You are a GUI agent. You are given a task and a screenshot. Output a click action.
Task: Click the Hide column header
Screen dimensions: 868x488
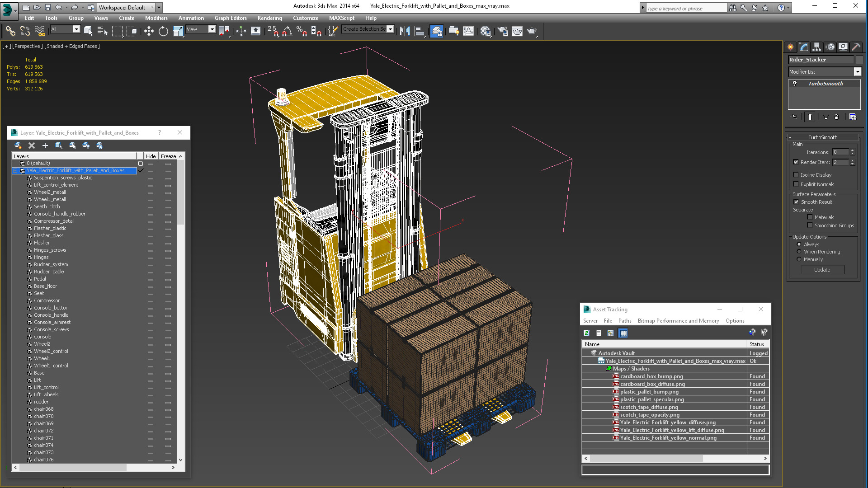pos(151,156)
